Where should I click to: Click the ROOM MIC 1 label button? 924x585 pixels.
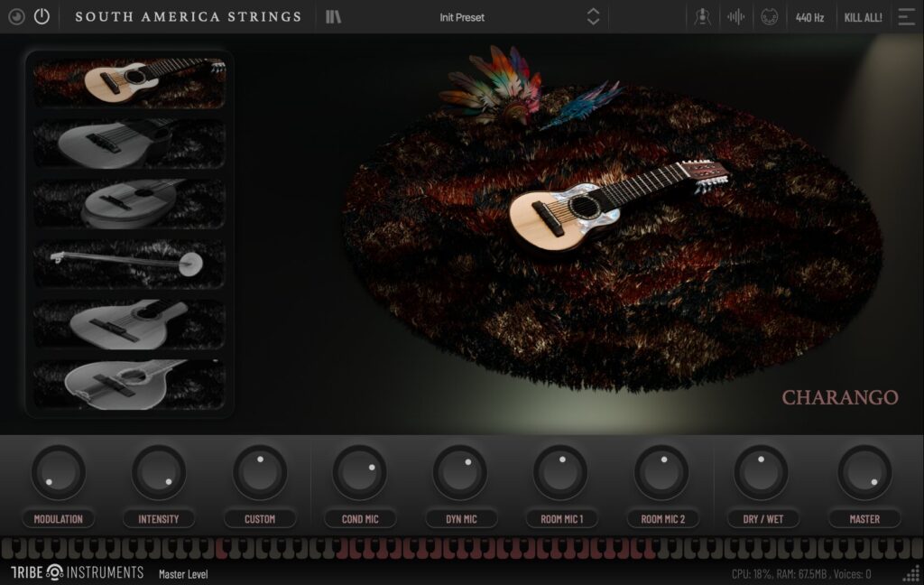coord(561,519)
